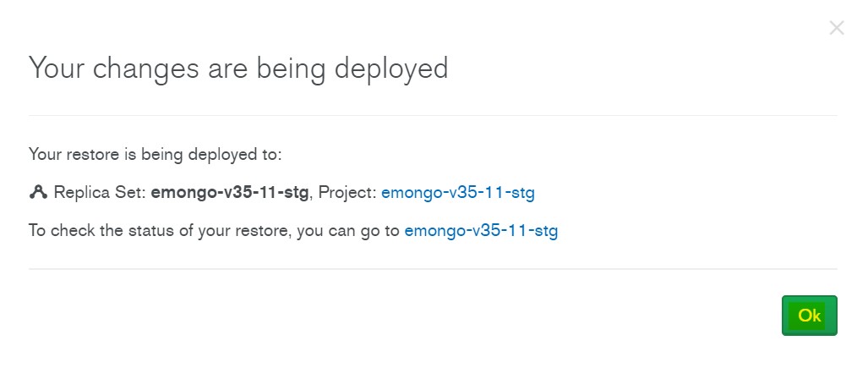Close the dialog with the X icon

(836, 28)
